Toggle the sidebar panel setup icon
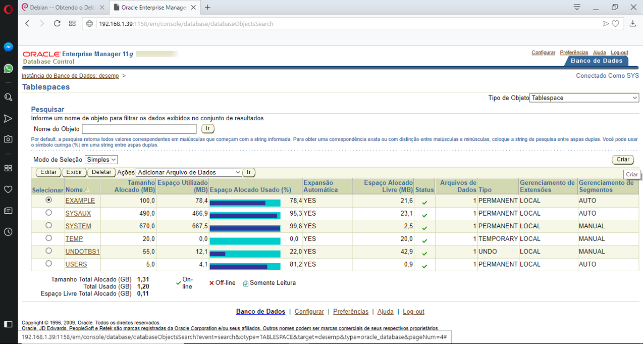The height and width of the screenshot is (344, 644). (8, 324)
